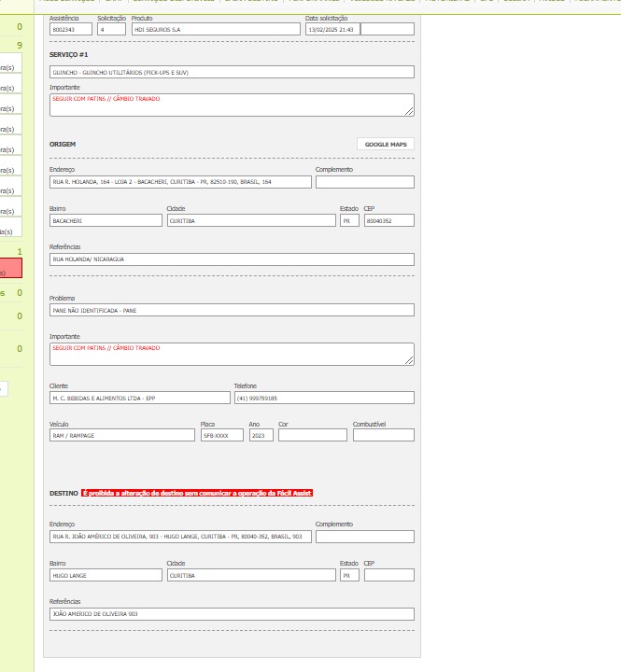Click the origin Referências field

232,259
